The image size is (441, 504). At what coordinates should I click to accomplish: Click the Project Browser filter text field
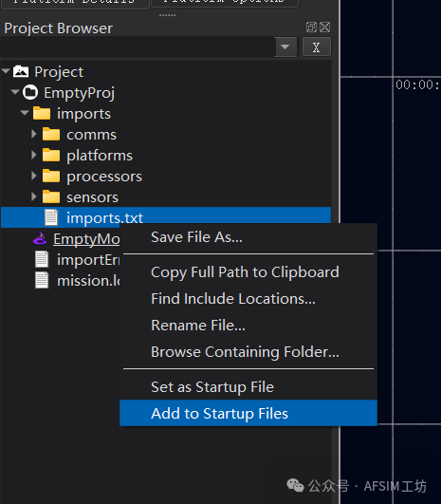(x=138, y=47)
